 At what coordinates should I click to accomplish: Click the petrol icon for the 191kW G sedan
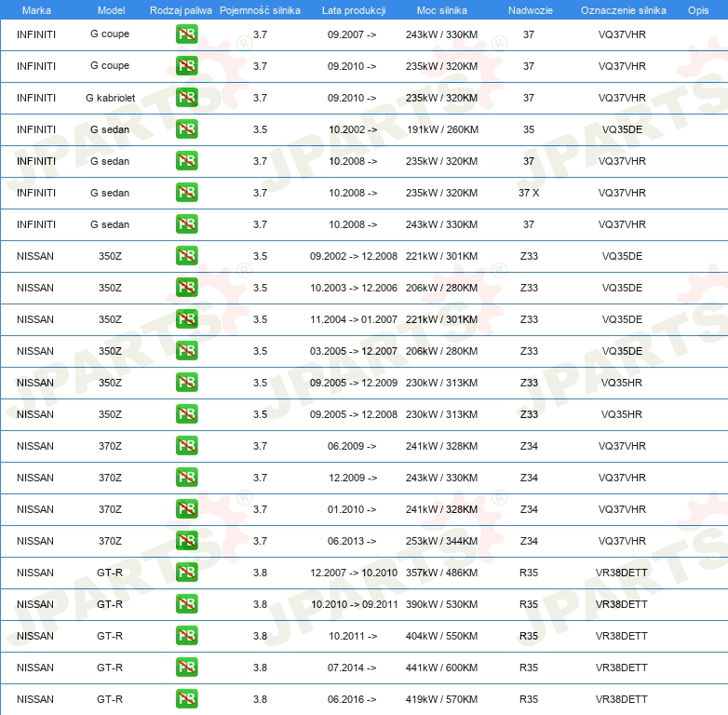(x=186, y=129)
